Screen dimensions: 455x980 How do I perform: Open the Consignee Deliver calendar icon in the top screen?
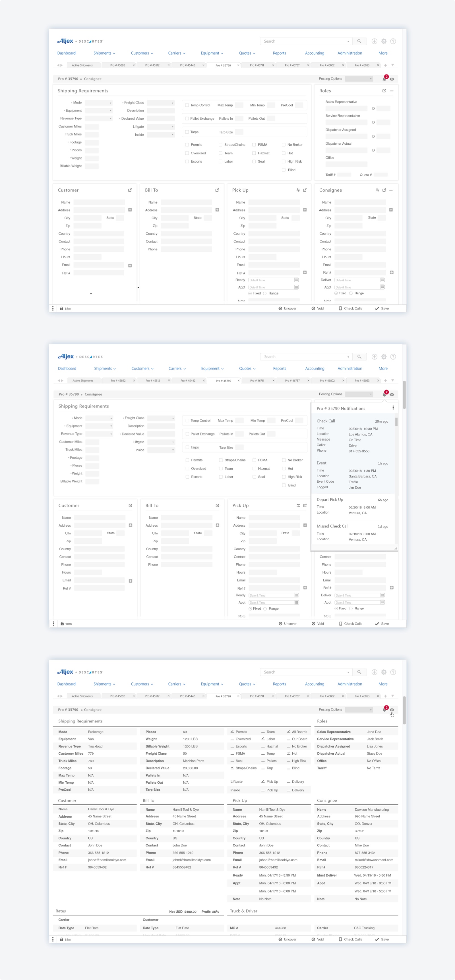click(383, 280)
